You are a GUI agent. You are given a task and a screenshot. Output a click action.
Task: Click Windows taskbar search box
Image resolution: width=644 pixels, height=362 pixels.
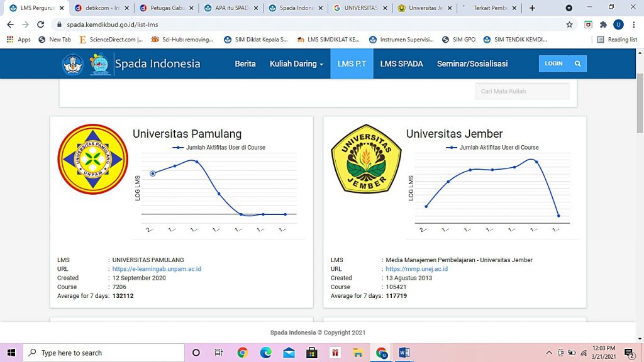click(x=104, y=353)
